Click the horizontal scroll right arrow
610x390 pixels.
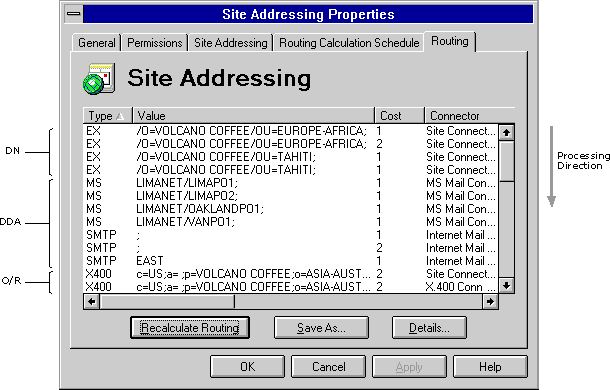pyautogui.click(x=490, y=301)
